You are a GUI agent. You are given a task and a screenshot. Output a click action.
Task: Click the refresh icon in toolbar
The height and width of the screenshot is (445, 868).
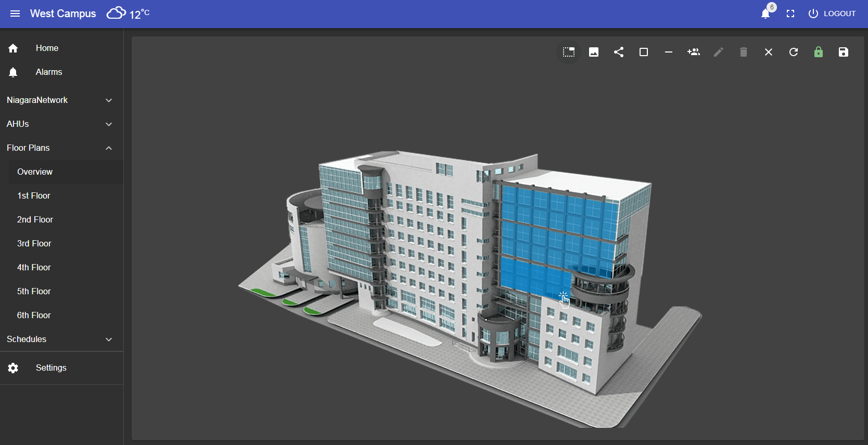pyautogui.click(x=794, y=52)
